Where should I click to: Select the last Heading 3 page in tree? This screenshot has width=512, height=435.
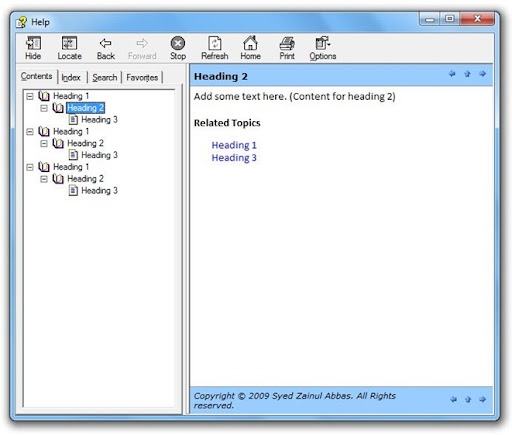click(x=99, y=191)
